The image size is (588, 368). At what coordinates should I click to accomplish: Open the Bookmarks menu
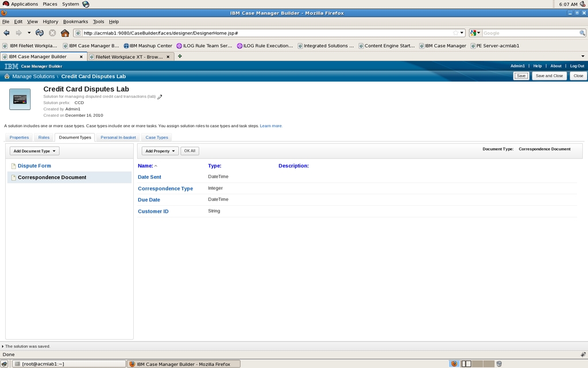(x=75, y=22)
